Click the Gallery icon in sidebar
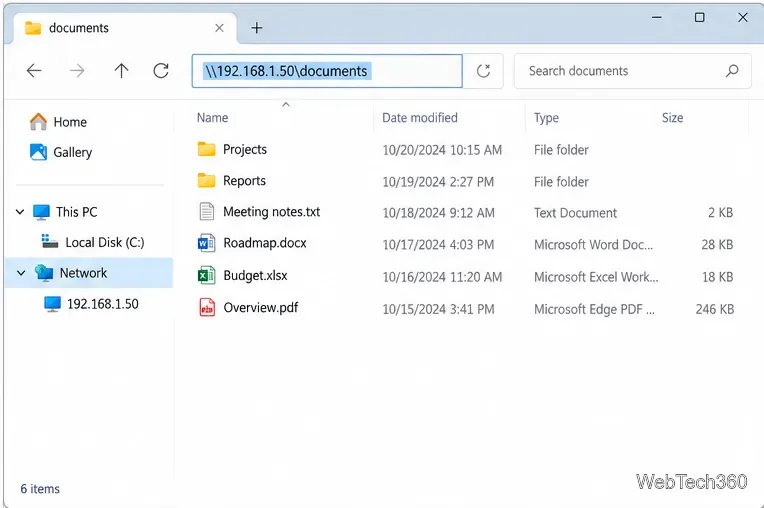Image resolution: width=764 pixels, height=508 pixels. (x=38, y=152)
